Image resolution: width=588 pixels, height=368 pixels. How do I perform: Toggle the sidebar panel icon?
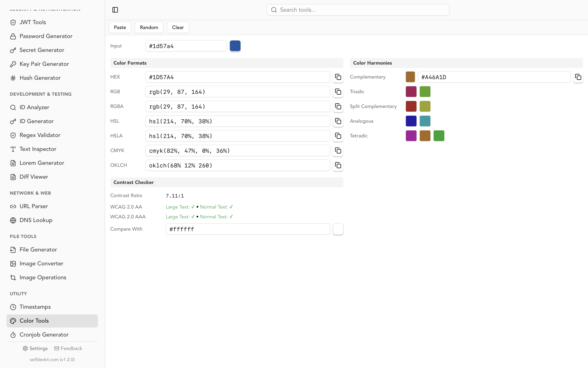[x=115, y=10]
